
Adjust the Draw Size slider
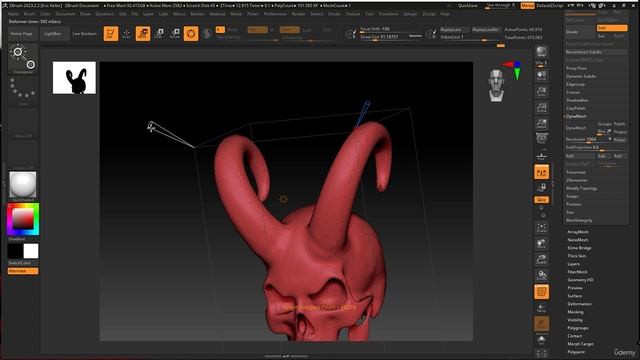pos(391,37)
